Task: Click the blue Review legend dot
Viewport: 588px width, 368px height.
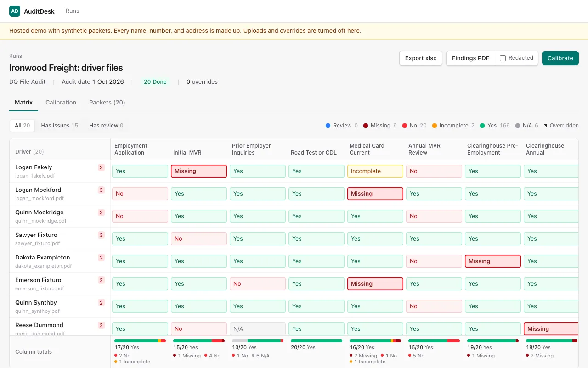Action: click(328, 126)
